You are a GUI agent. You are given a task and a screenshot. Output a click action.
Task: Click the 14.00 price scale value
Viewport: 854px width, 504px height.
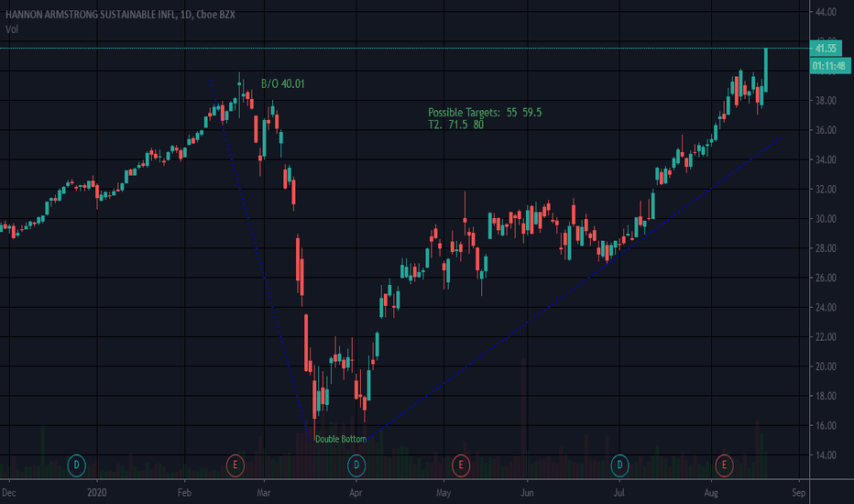coord(826,455)
